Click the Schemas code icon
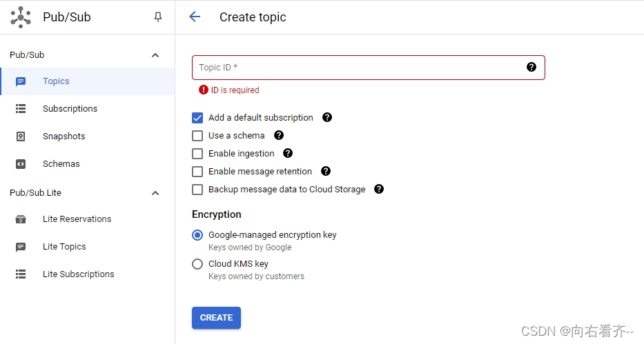Viewport: 644px width, 344px height. (21, 164)
